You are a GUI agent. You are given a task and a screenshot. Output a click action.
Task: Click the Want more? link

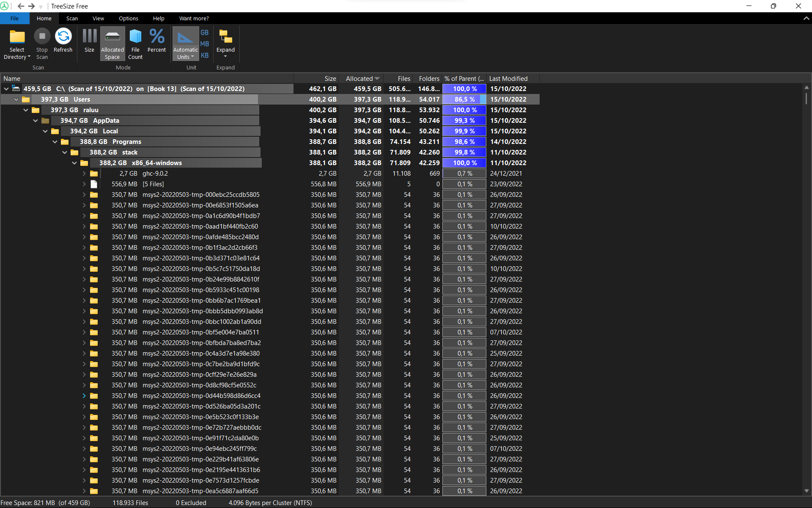(194, 18)
